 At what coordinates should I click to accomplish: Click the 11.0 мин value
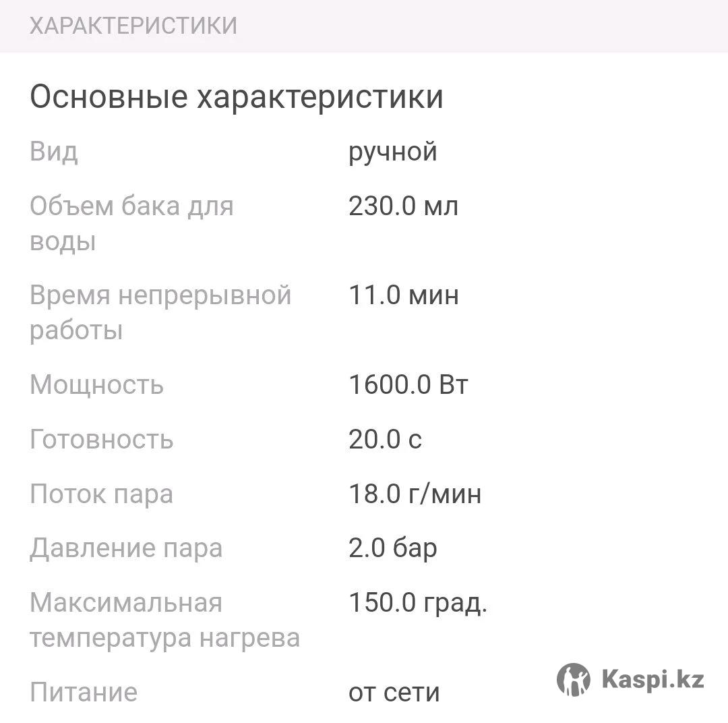point(404,295)
